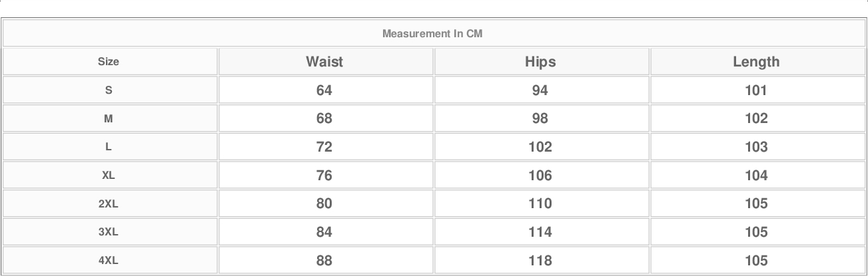
Task: Select length value 103 for size L
Action: pyautogui.click(x=756, y=147)
